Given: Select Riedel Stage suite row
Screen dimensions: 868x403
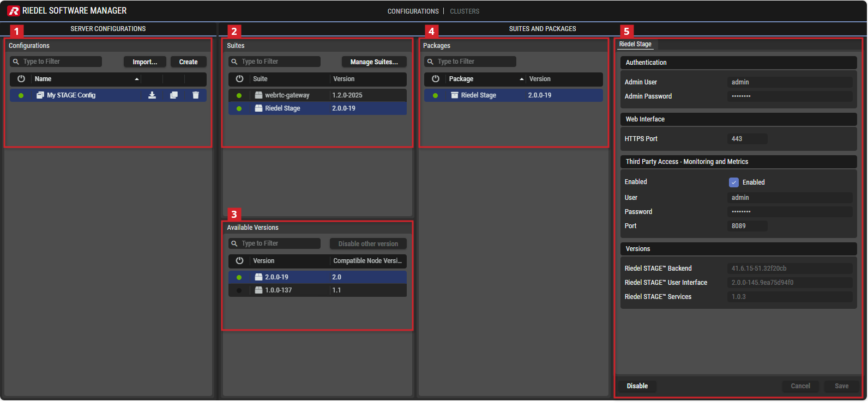Looking at the screenshot, I should click(x=317, y=108).
